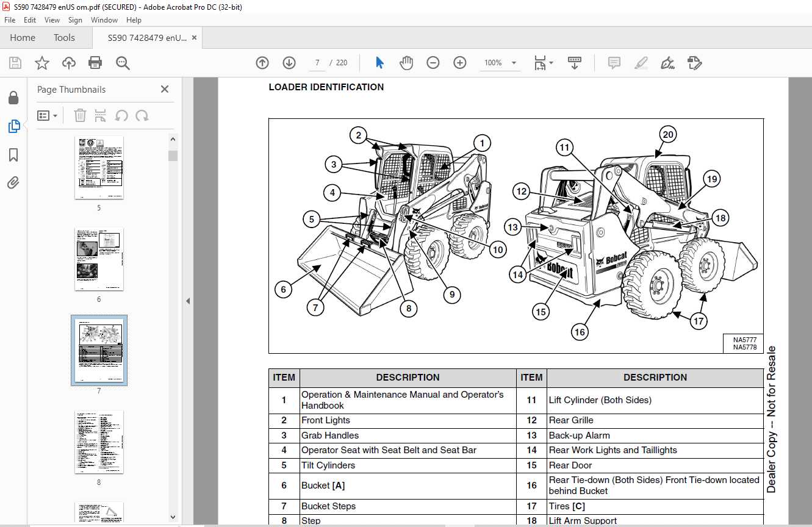This screenshot has height=527, width=812.
Task: Select the arrow Selection tool
Action: [x=380, y=63]
